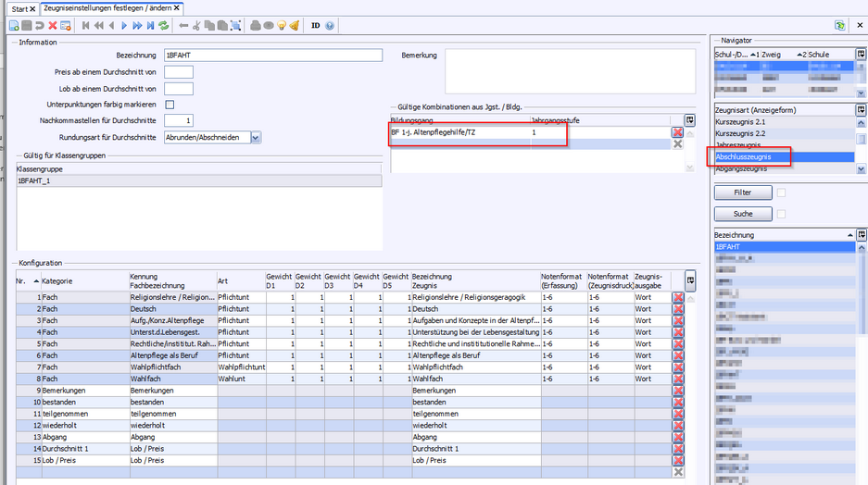Viewport: 868px width, 485px height.
Task: Click the printer icon in the toolbar
Action: (x=255, y=26)
